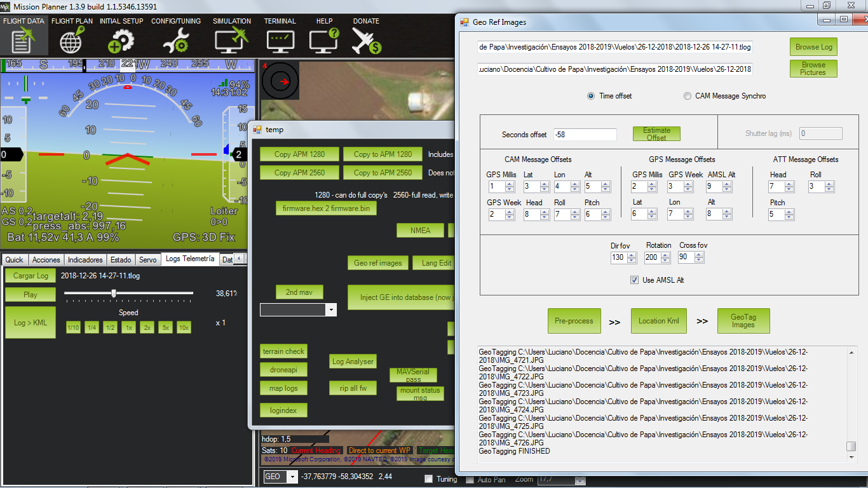Viewport: 868px width, 488px height.
Task: Click the Location Kml button
Action: 659,321
